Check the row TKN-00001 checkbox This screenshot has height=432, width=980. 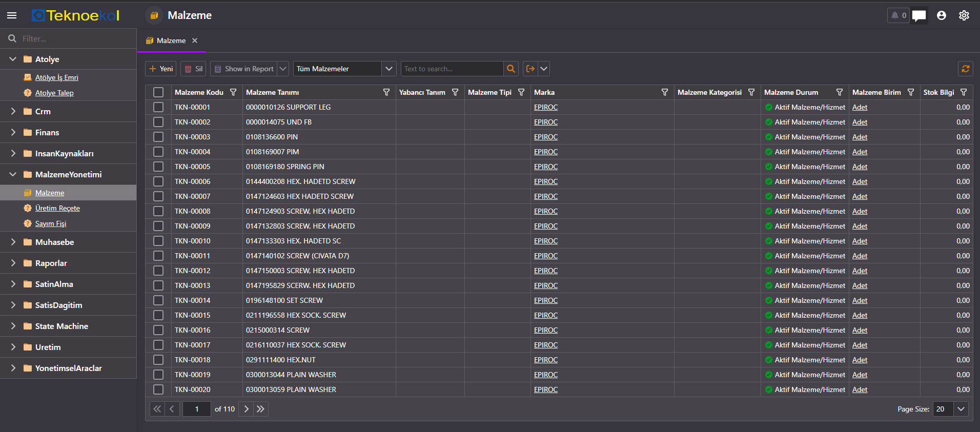[x=158, y=107]
